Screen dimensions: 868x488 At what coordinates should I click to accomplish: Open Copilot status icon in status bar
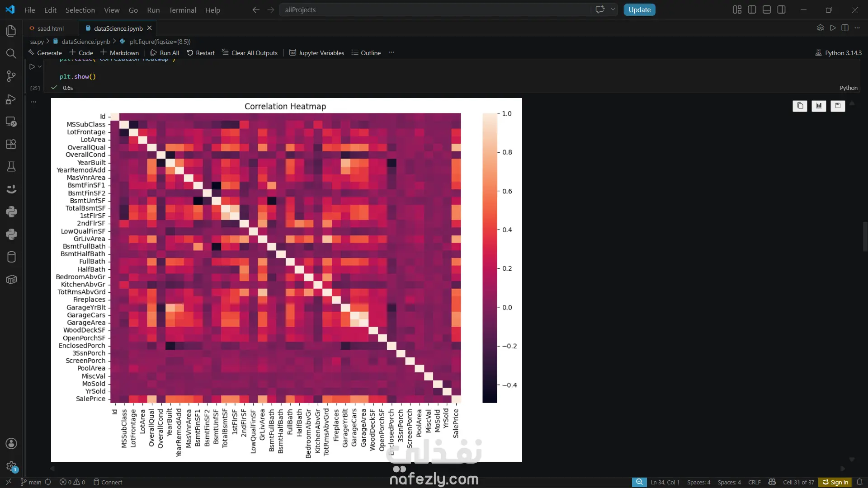[x=772, y=482]
